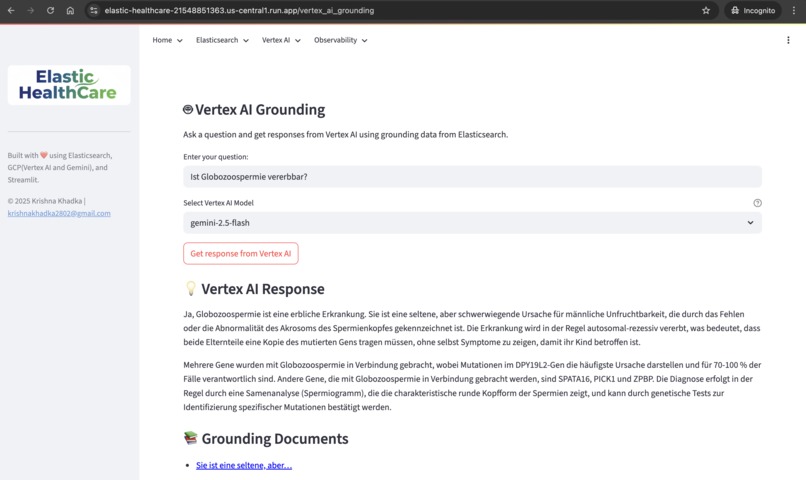
Task: Go to browser home page icon
Action: (x=70, y=10)
